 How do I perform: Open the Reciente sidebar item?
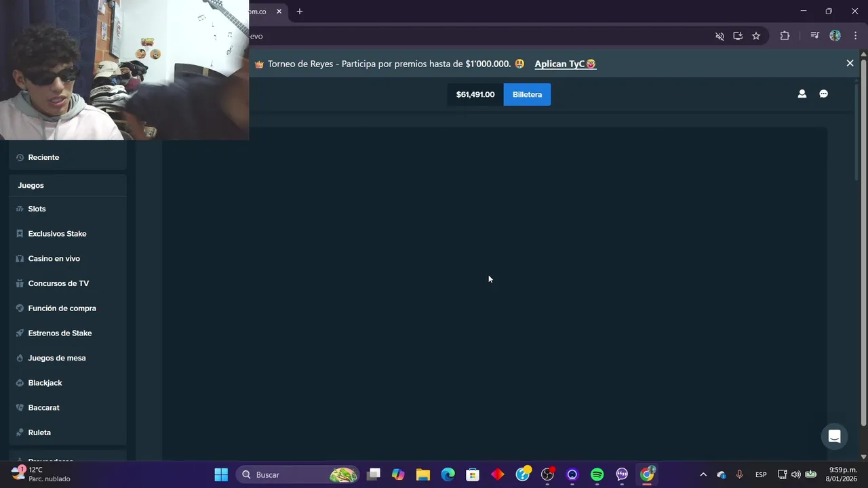(x=68, y=157)
